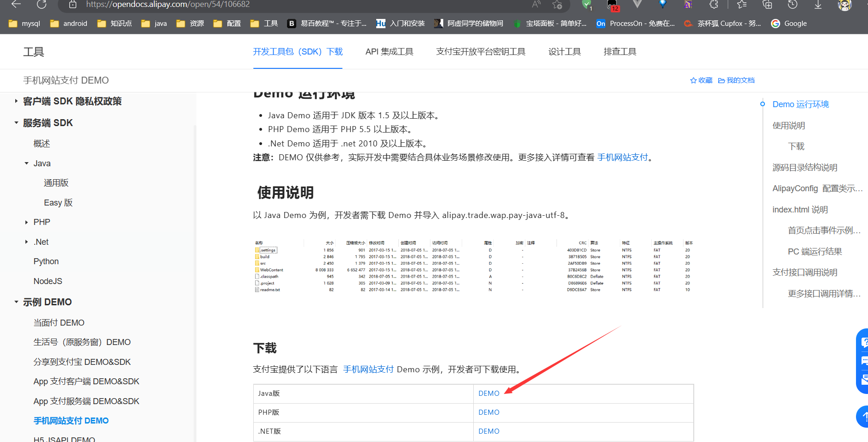
Task: Open App 支付客户端 DEMO&SDK item
Action: pyautogui.click(x=86, y=381)
